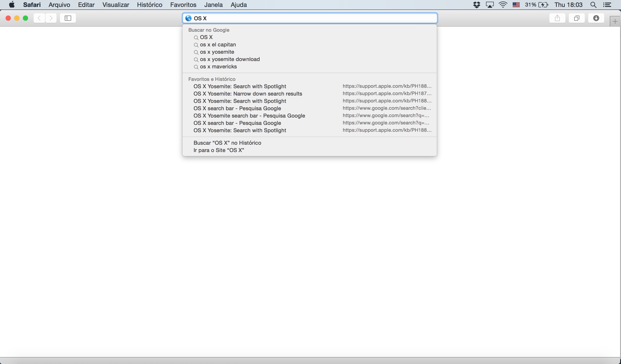Click the Safari forward arrow button
This screenshot has width=621, height=364.
click(x=51, y=18)
